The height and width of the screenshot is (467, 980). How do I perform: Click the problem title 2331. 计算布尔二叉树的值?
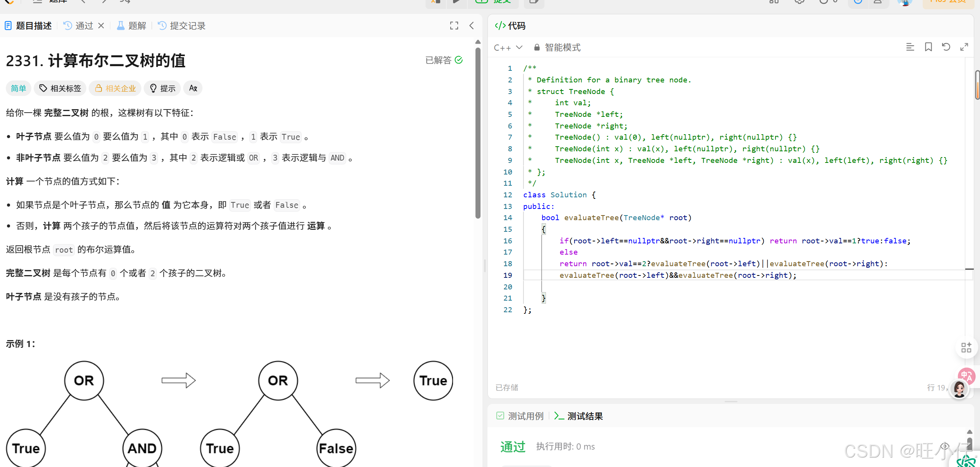coord(96,61)
